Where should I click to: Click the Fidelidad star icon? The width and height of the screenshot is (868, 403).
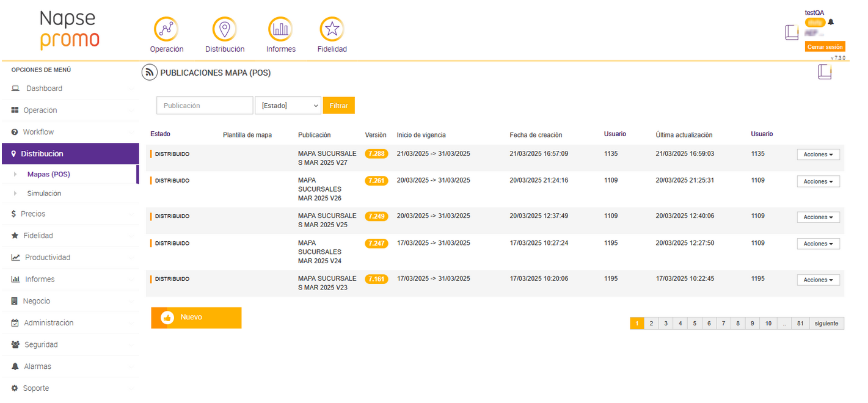coord(332,29)
